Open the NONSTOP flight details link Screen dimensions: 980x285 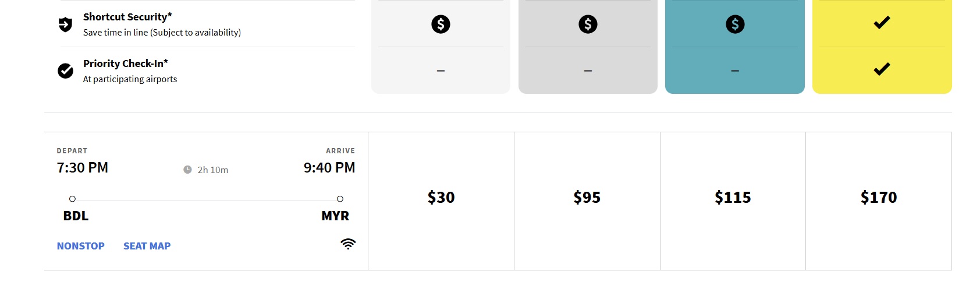point(81,246)
